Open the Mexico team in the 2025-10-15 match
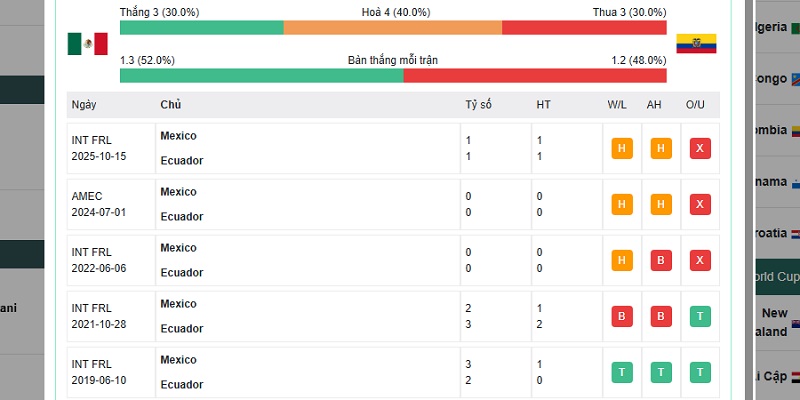800x400 pixels. pos(178,136)
